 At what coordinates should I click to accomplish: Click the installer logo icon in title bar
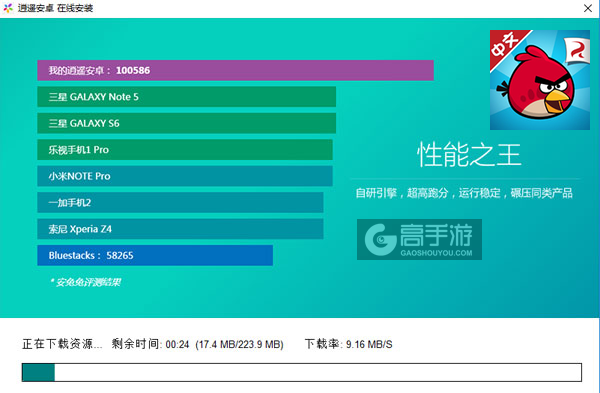[x=8, y=8]
